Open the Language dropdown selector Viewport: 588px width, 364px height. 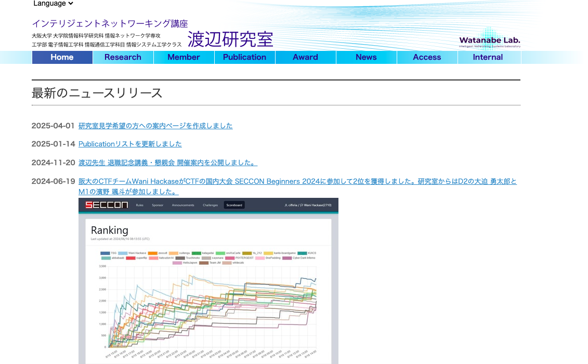53,4
